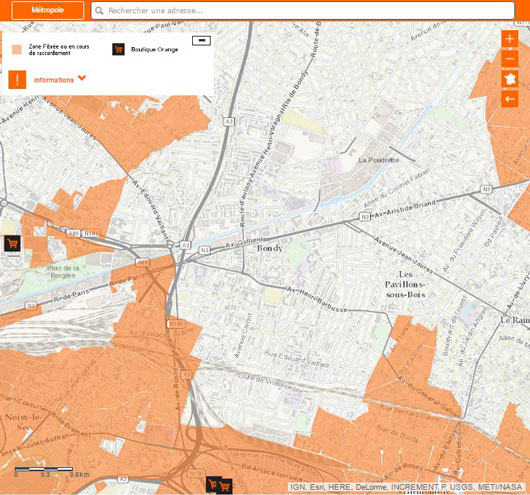The width and height of the screenshot is (530, 495).
Task: Click the Esri attribution text
Action: 315,487
